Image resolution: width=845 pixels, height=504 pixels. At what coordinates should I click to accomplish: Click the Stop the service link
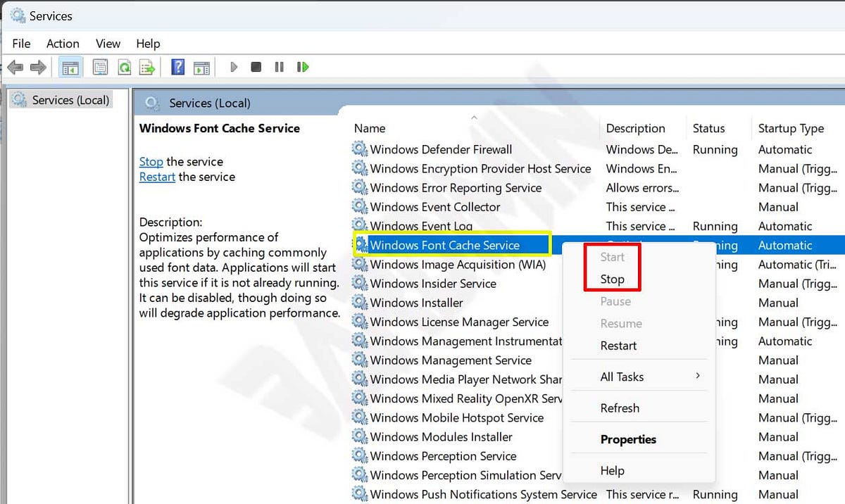click(151, 161)
